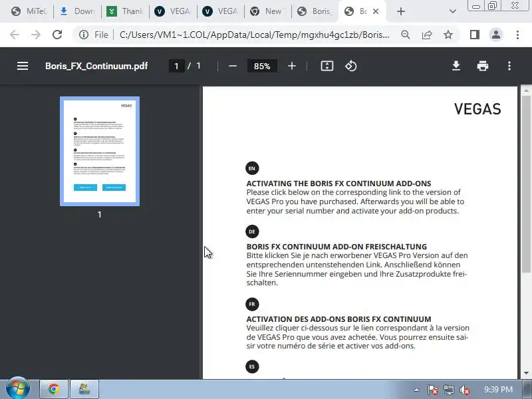Click heading BORIS FX CONTINUUM ADD-ON FREISCHALTUNG
The image size is (532, 399).
pos(336,247)
